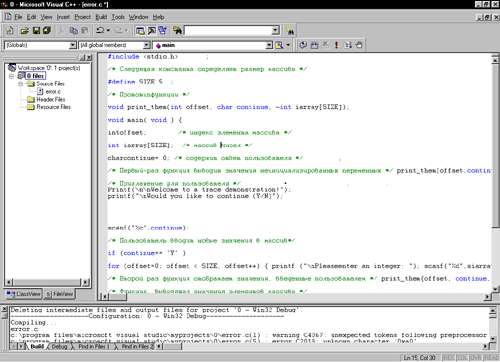Click the Redo toolbar icon
Image resolution: width=500 pixels, height=362 pixels.
point(118,31)
